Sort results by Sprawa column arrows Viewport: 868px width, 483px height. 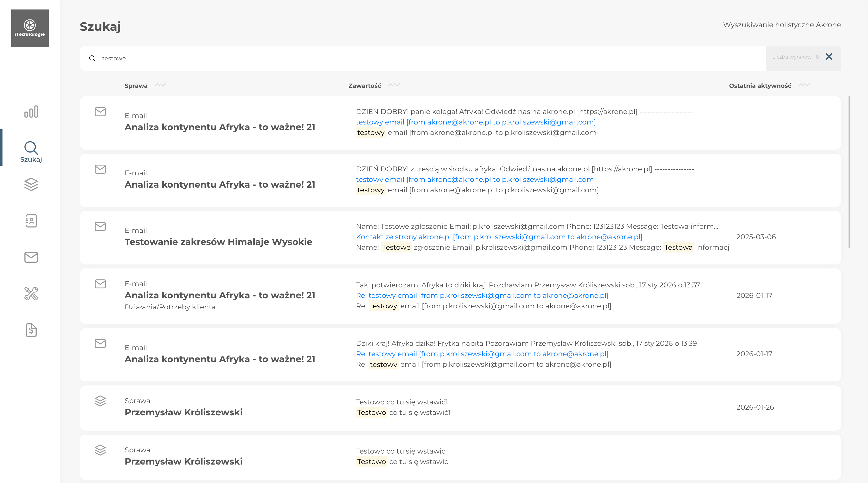160,85
